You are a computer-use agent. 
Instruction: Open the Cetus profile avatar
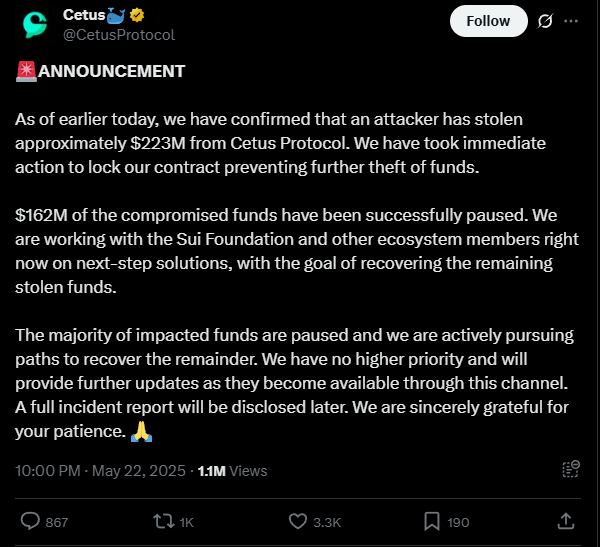tap(36, 25)
